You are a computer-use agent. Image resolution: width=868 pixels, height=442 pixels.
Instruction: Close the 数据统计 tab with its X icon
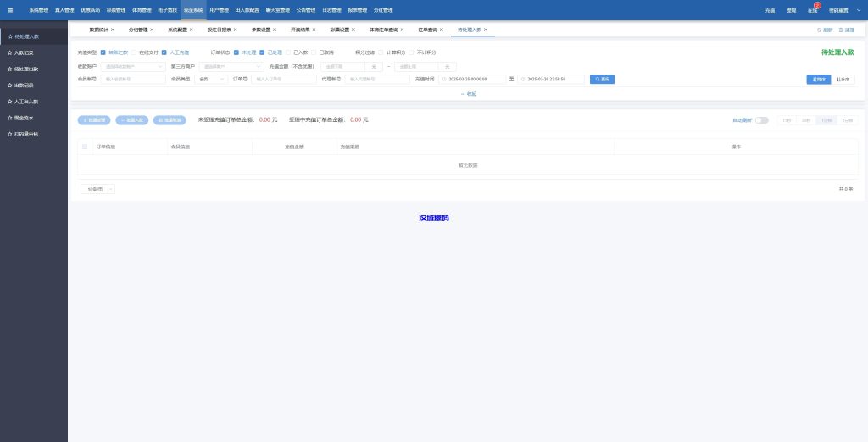coord(113,30)
